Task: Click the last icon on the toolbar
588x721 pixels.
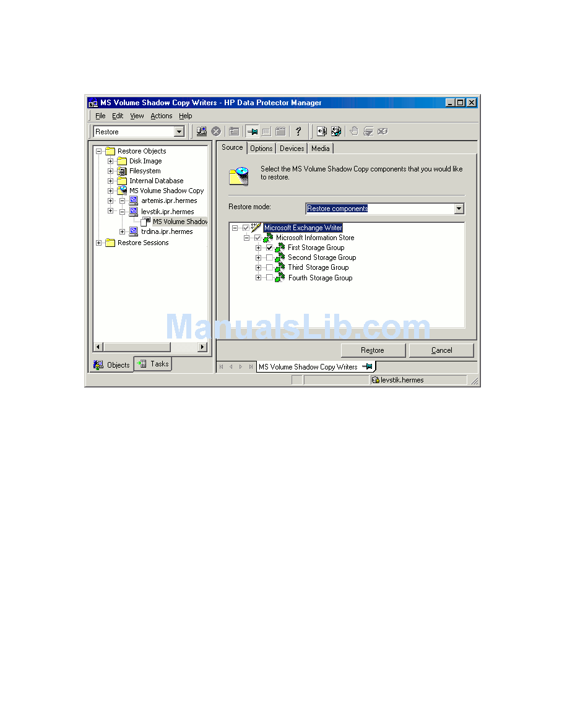Action: pos(383,131)
